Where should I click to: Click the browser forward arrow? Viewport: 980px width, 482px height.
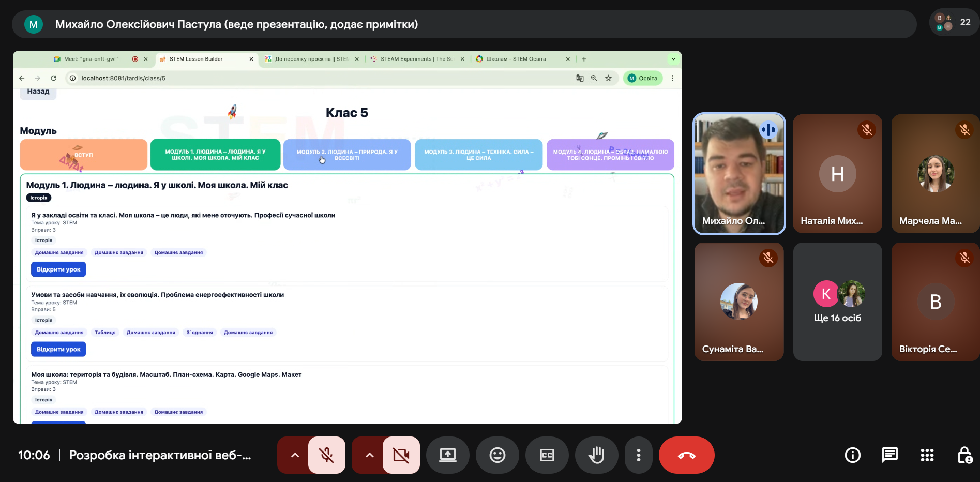38,78
